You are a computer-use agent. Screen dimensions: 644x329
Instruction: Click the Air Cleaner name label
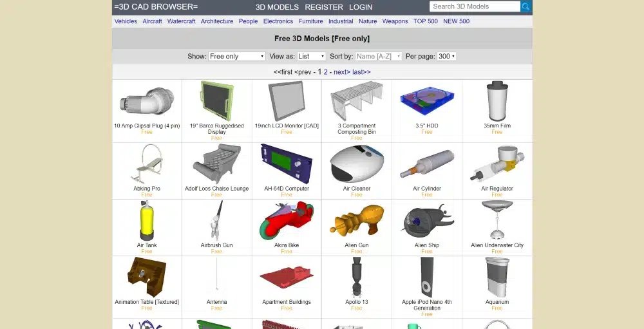click(357, 189)
